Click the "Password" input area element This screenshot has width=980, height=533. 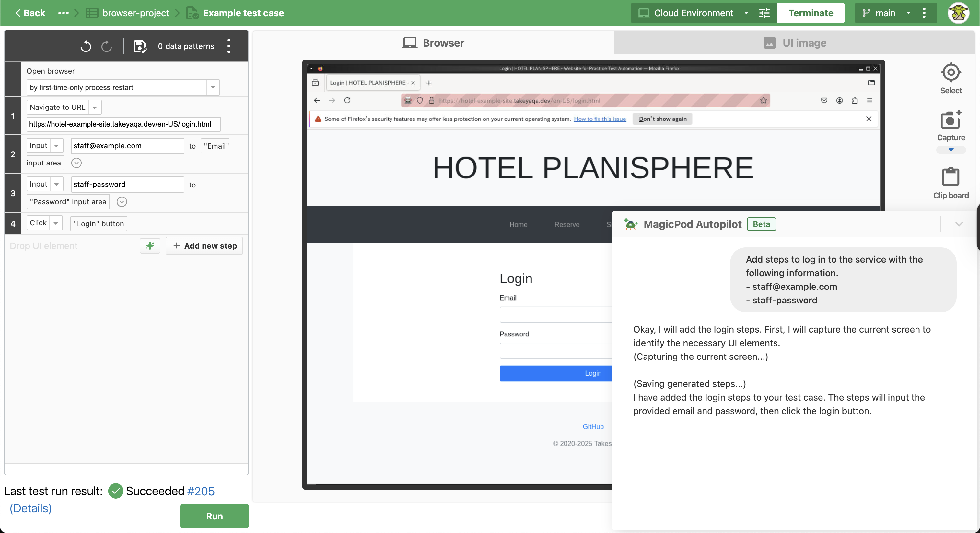pos(68,202)
